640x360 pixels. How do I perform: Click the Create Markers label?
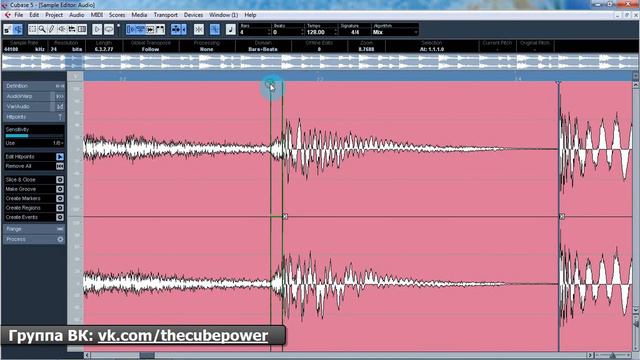tap(23, 198)
